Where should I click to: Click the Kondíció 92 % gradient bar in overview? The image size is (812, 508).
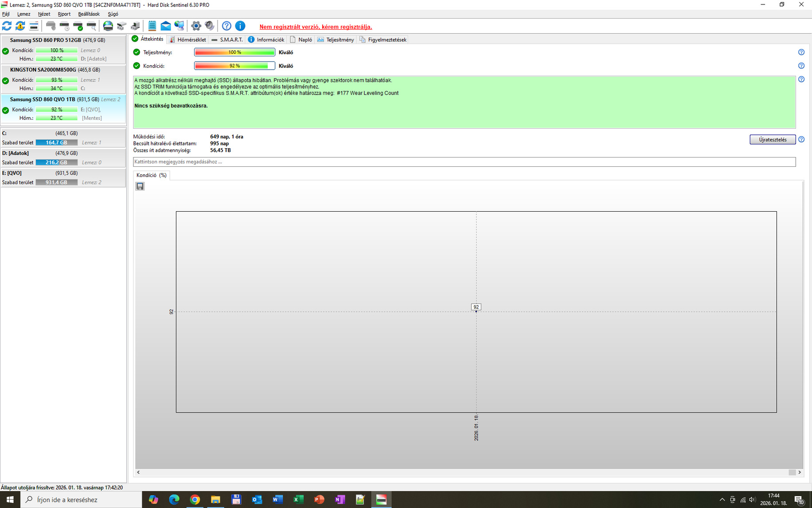tap(234, 66)
